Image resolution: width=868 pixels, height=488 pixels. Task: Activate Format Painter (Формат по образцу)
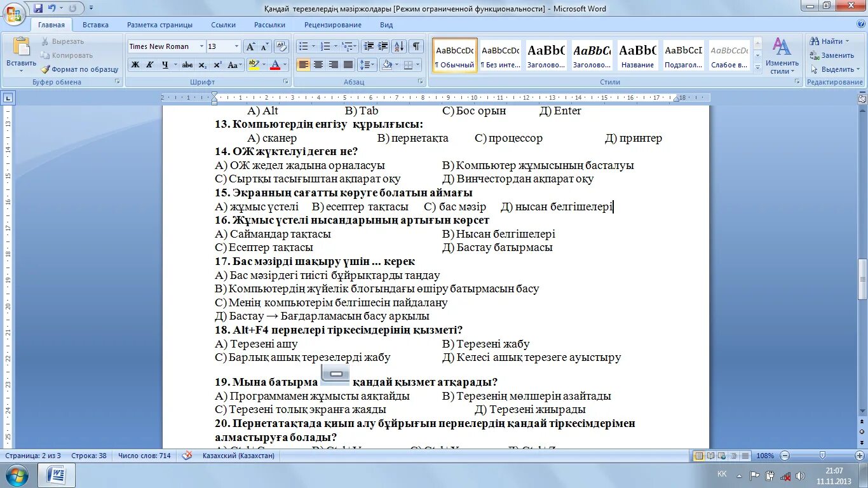(79, 69)
